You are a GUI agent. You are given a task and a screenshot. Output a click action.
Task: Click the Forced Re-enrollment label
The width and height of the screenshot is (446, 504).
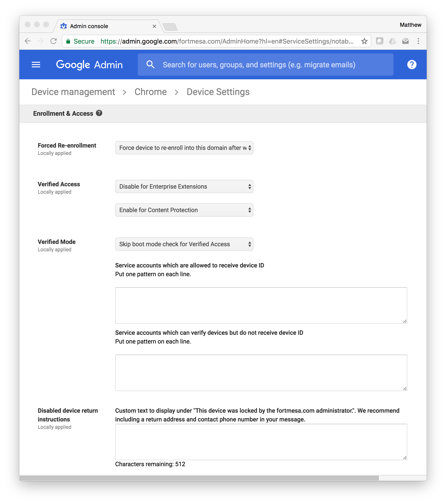pos(67,145)
